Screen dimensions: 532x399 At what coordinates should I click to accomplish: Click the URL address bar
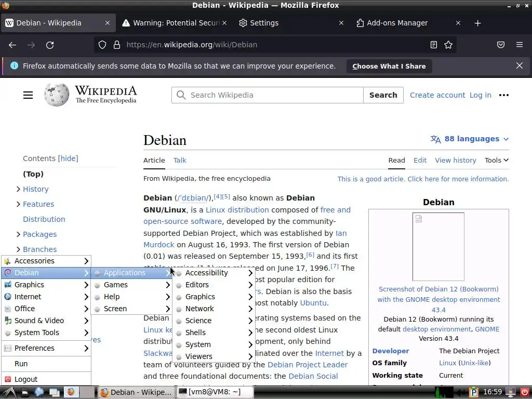275,45
